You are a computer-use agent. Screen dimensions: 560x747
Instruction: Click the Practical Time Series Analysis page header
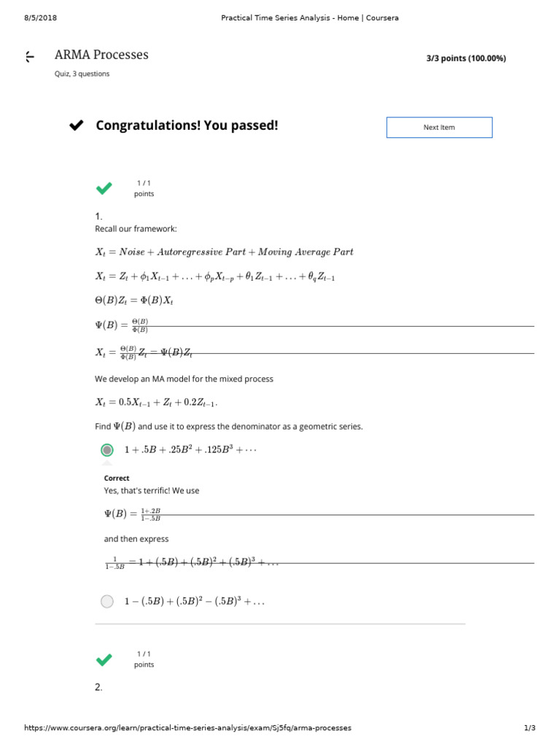(x=310, y=18)
